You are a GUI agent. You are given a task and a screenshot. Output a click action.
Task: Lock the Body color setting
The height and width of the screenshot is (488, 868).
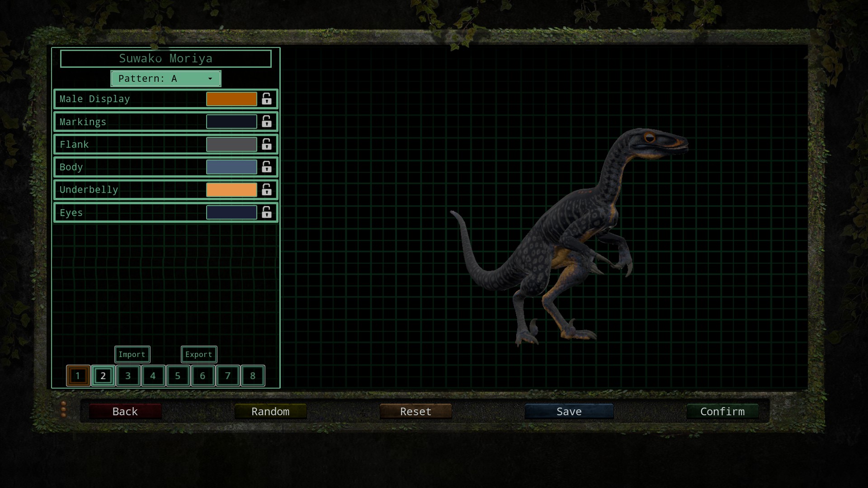[x=267, y=167]
